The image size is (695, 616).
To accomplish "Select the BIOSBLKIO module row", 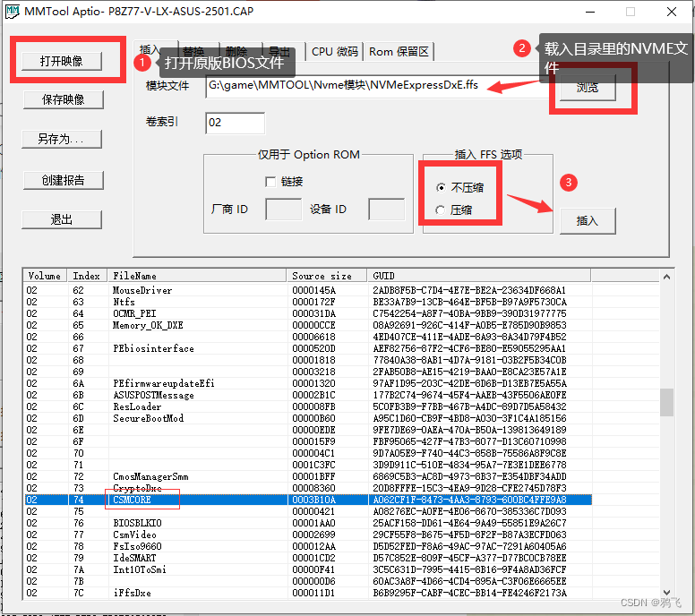I will tap(308, 523).
